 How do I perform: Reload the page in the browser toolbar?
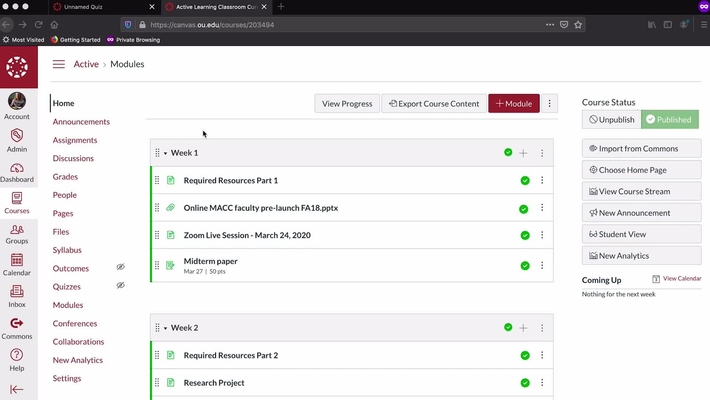tap(38, 24)
